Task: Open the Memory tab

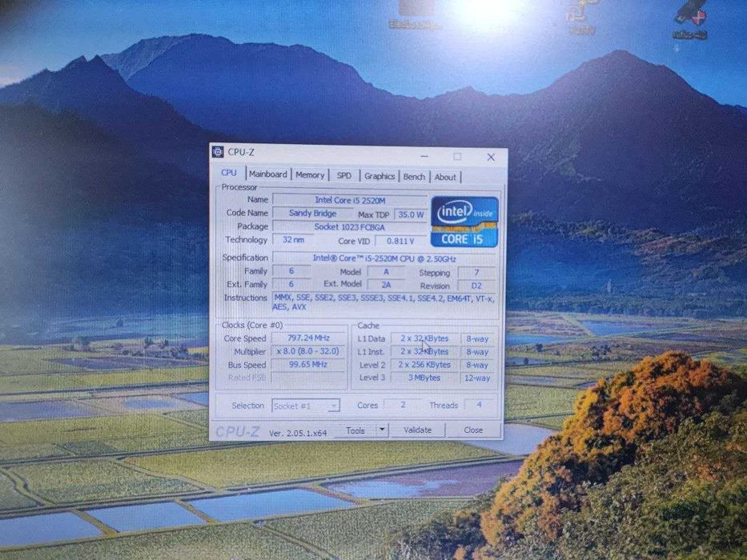Action: point(310,174)
